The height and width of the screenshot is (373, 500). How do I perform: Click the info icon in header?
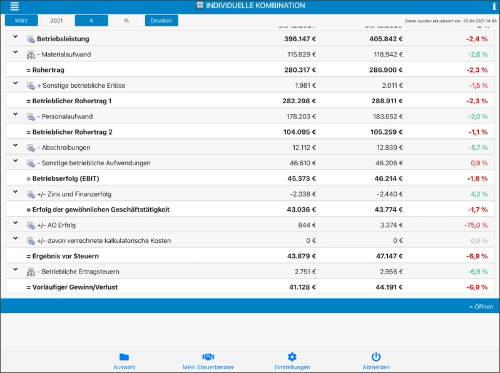coord(494,6)
